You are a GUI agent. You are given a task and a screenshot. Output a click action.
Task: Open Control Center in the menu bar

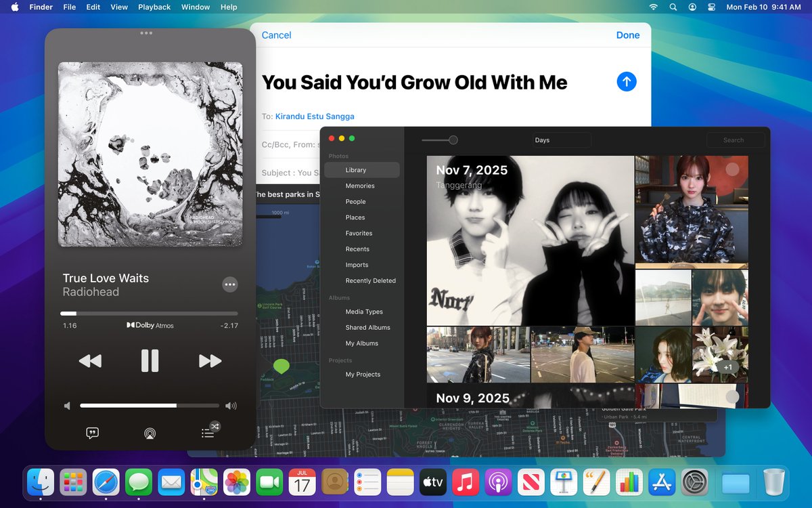point(711,7)
